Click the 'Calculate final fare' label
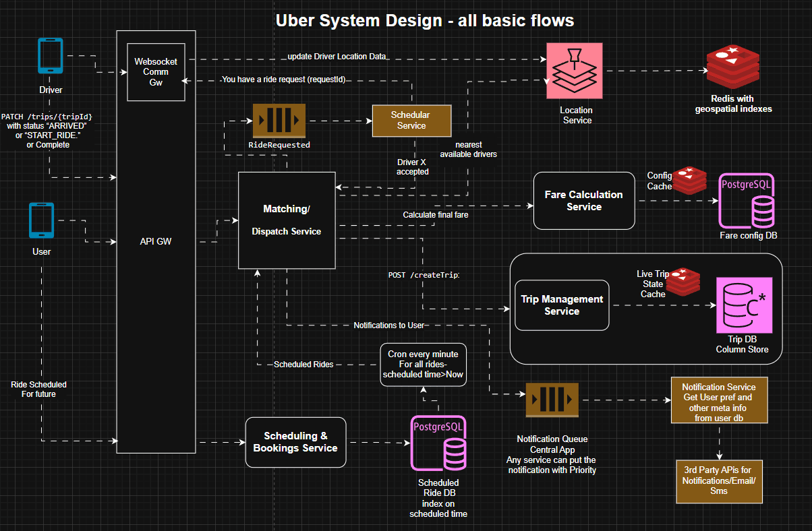The width and height of the screenshot is (812, 531). tap(436, 215)
